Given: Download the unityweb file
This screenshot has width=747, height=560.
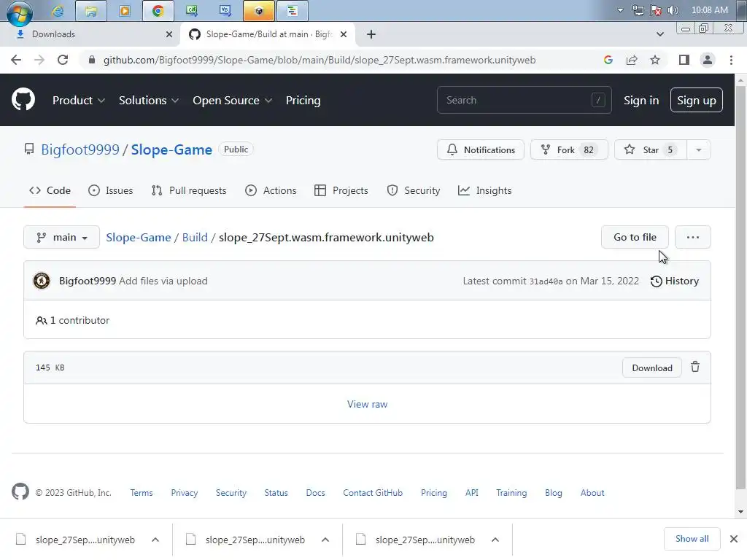Looking at the screenshot, I should [651, 367].
